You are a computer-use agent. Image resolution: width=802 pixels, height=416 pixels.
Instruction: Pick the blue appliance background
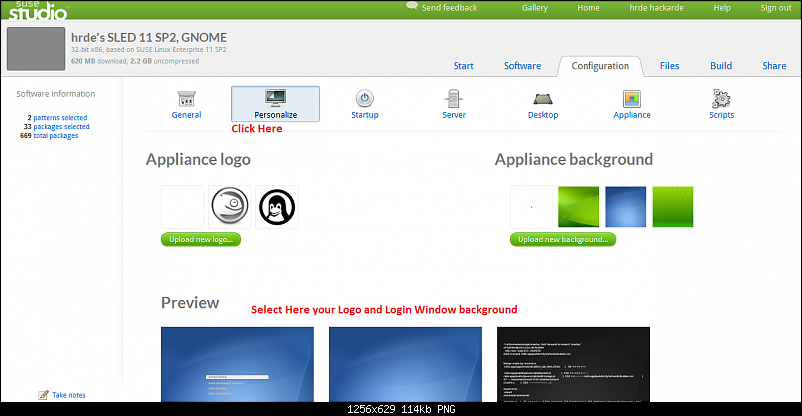625,207
